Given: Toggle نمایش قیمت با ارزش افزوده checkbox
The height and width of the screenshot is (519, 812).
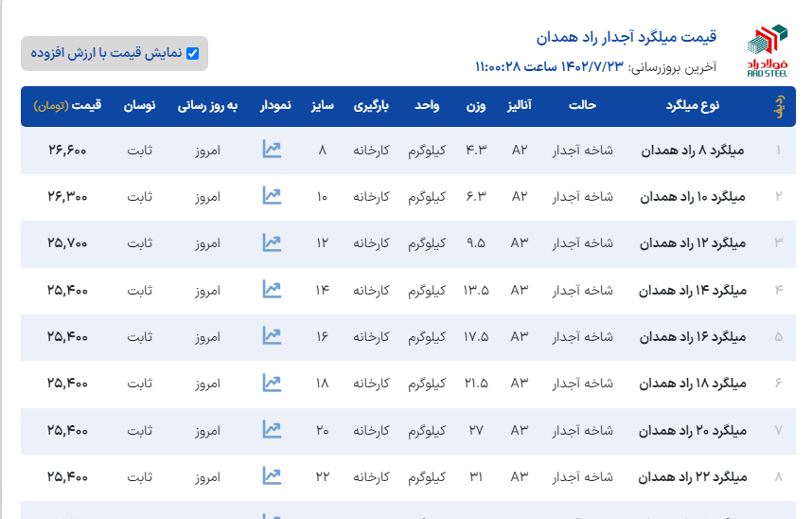Looking at the screenshot, I should (x=193, y=54).
